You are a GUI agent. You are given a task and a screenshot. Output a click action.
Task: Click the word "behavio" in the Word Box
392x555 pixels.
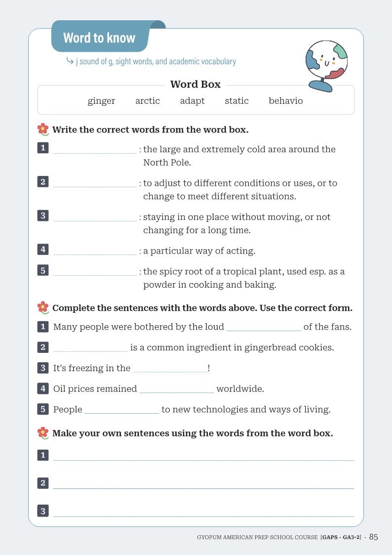(x=286, y=101)
